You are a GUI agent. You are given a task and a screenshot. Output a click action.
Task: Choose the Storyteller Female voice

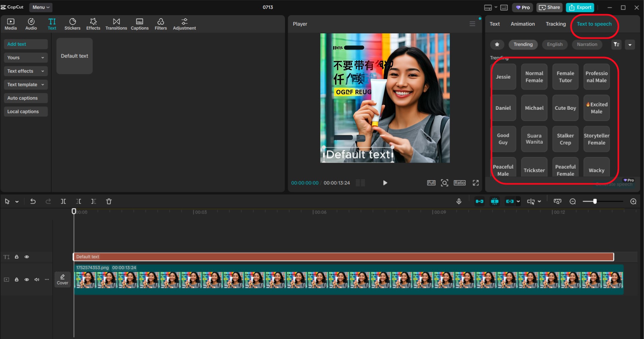[597, 139]
